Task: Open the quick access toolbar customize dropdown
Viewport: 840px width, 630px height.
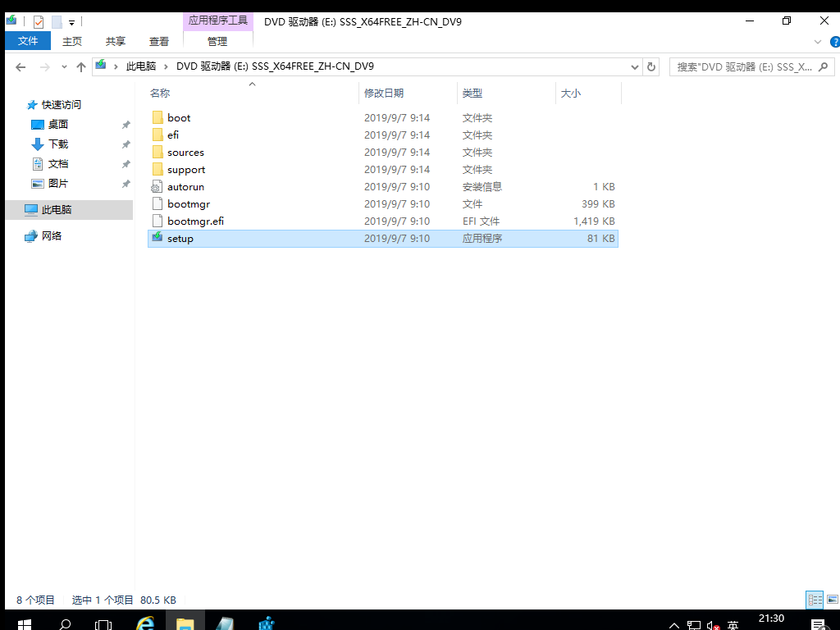Action: point(72,22)
